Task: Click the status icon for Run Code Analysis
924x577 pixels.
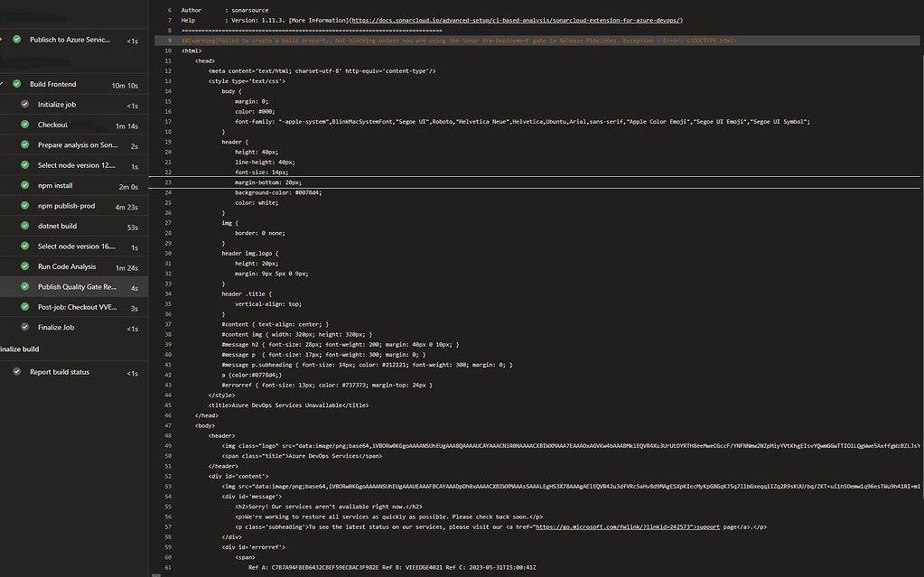Action: (x=25, y=265)
